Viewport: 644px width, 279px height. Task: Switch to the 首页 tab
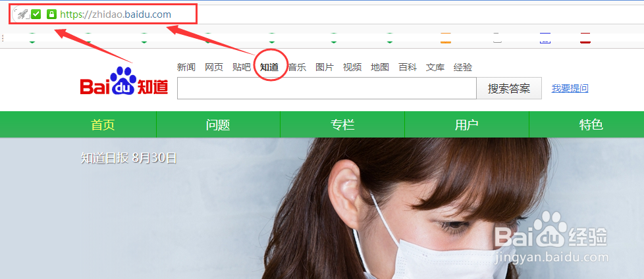tap(103, 125)
